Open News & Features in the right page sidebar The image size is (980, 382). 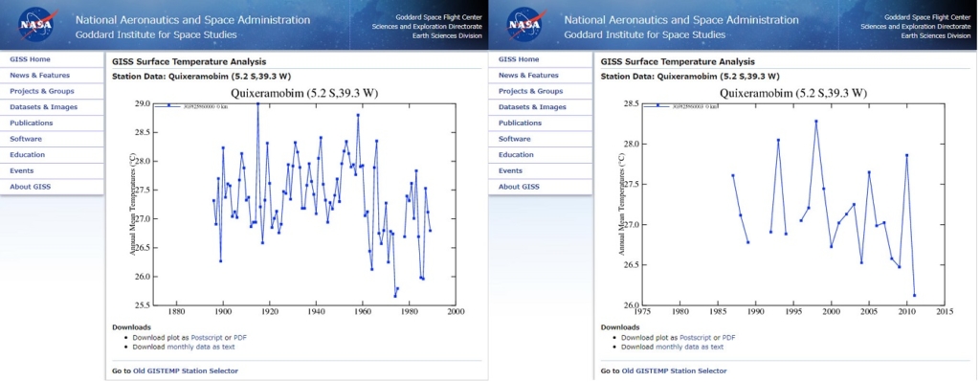click(528, 75)
